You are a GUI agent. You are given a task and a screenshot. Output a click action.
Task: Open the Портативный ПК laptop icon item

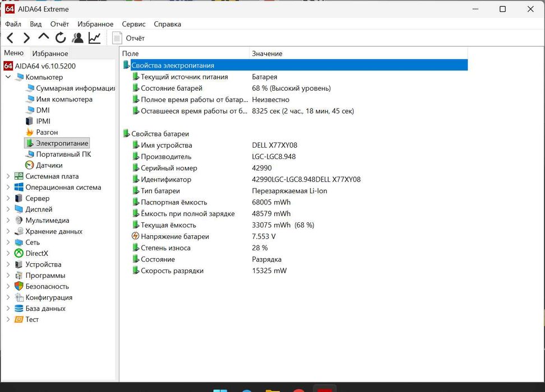pos(30,154)
